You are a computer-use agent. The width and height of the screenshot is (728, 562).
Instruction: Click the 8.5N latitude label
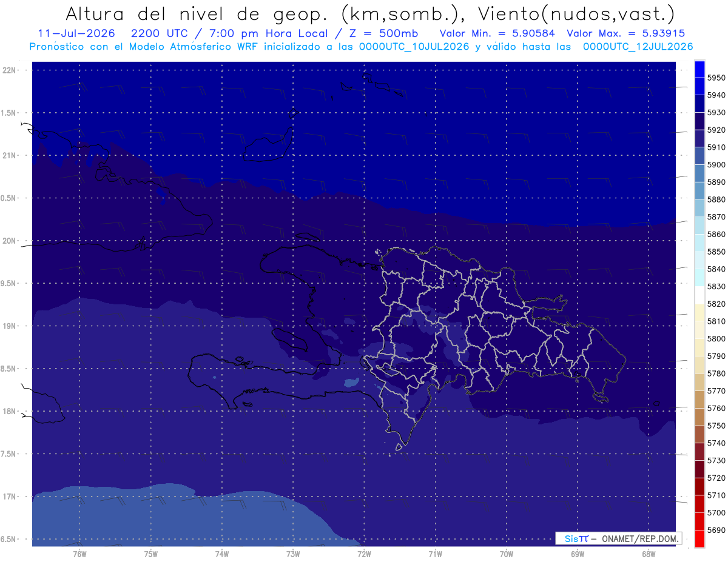pos(9,369)
